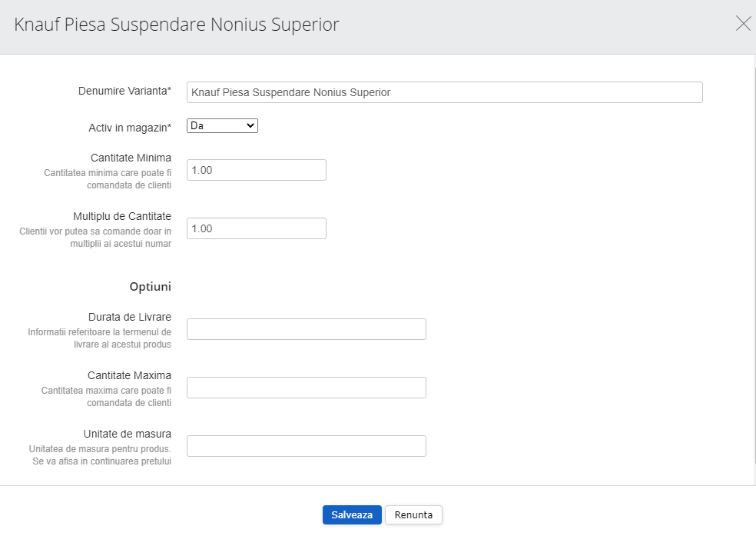Image resolution: width=756 pixels, height=536 pixels.
Task: Open the Activ in magazin dropdown
Action: coord(222,125)
